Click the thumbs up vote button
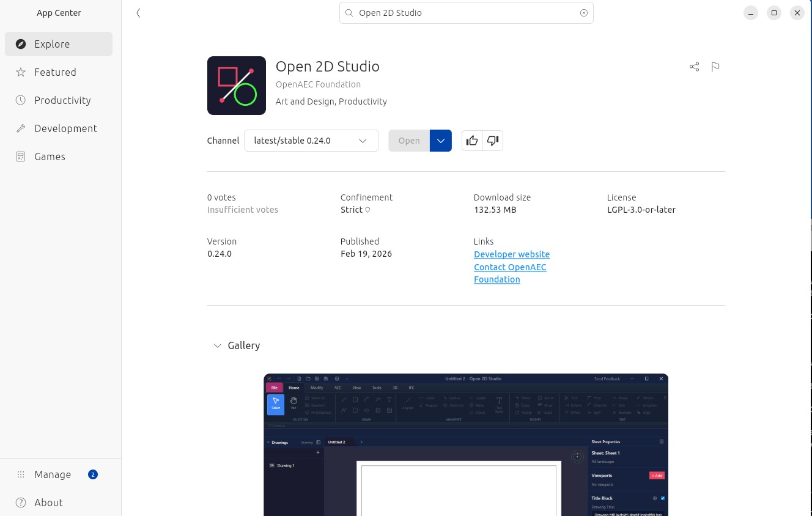 click(472, 141)
